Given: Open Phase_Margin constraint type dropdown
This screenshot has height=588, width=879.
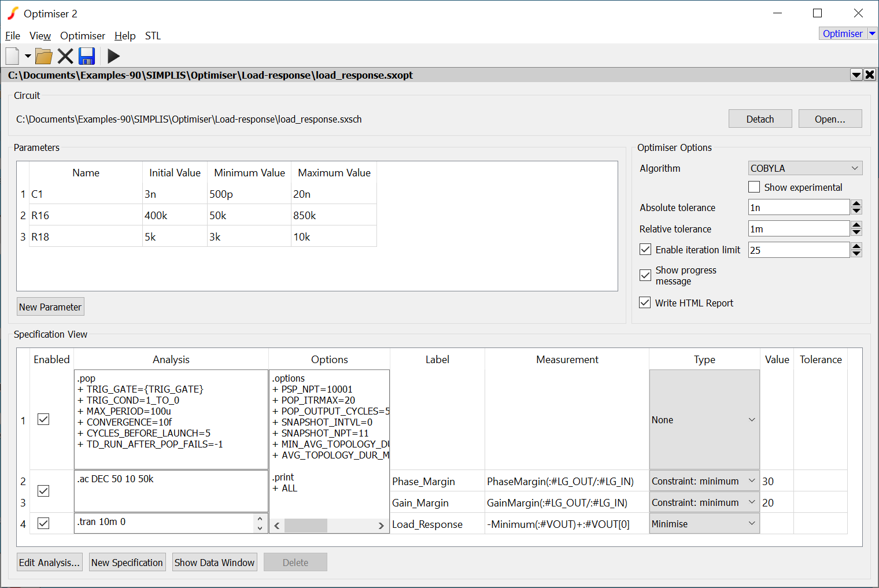Looking at the screenshot, I should pyautogui.click(x=704, y=481).
